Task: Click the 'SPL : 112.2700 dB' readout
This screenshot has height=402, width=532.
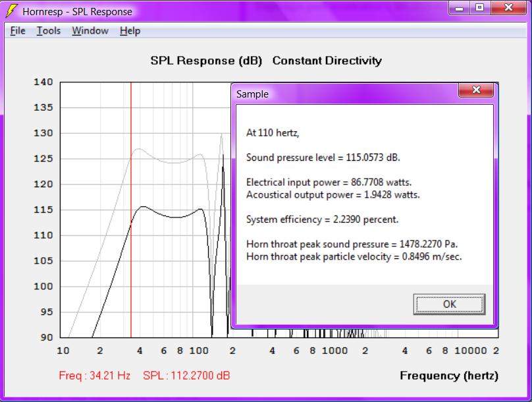Action: coord(186,376)
